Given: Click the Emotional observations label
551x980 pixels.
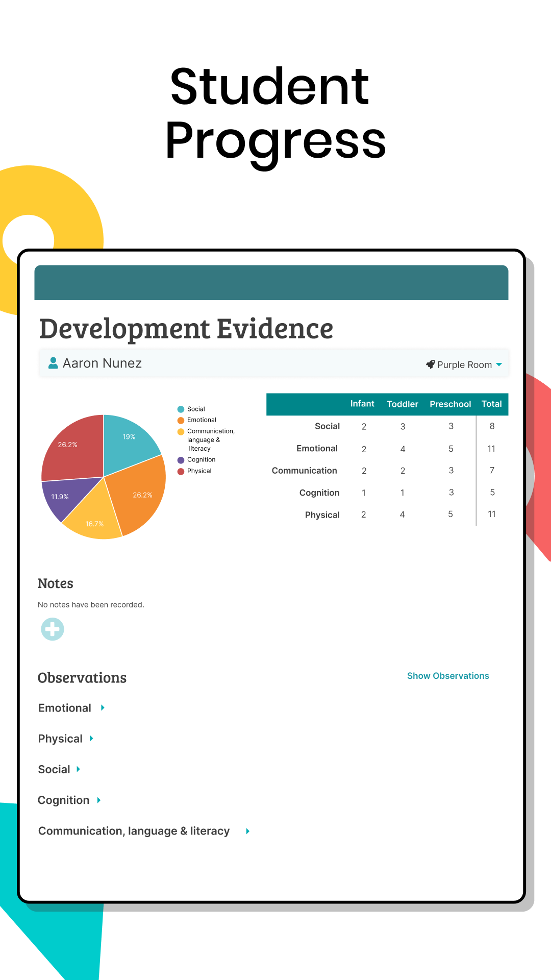Looking at the screenshot, I should click(65, 708).
